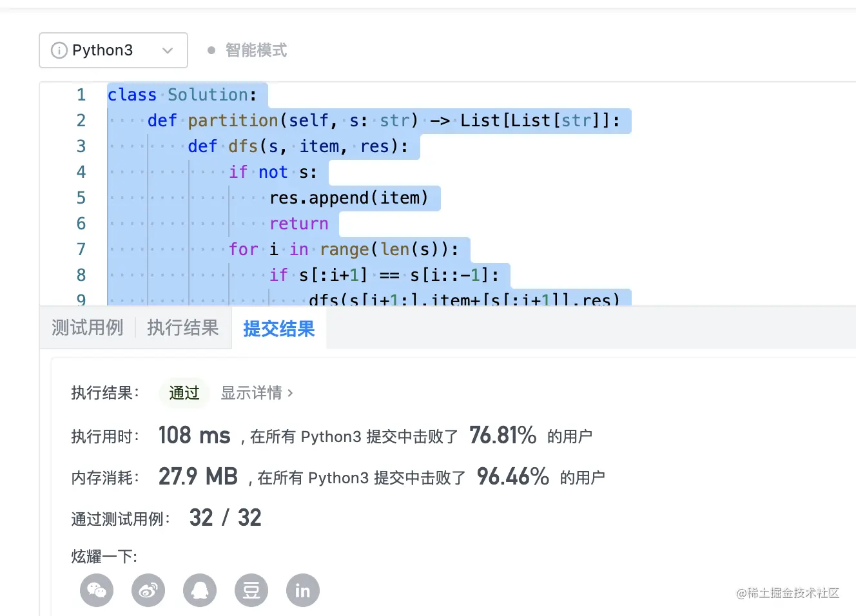
Task: Click line number 1 in gutter
Action: (81, 95)
